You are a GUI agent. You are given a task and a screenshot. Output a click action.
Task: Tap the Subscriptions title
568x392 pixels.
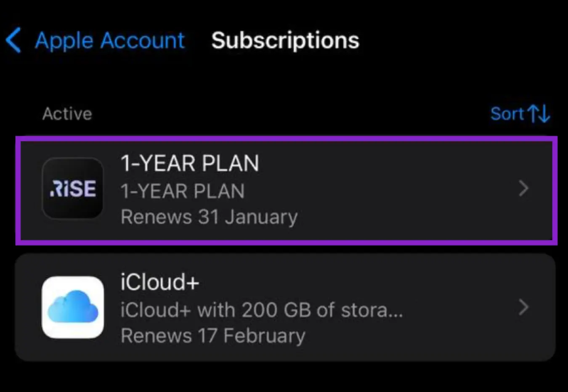[285, 40]
